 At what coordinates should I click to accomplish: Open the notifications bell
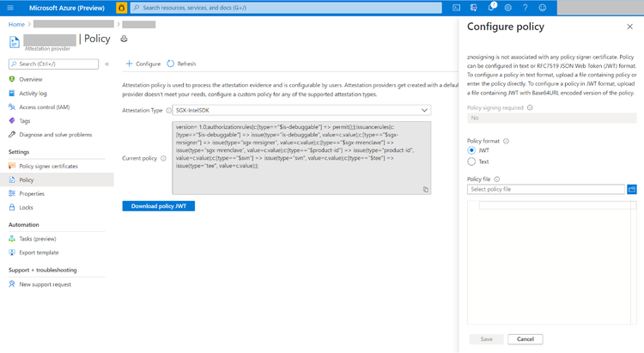[491, 8]
